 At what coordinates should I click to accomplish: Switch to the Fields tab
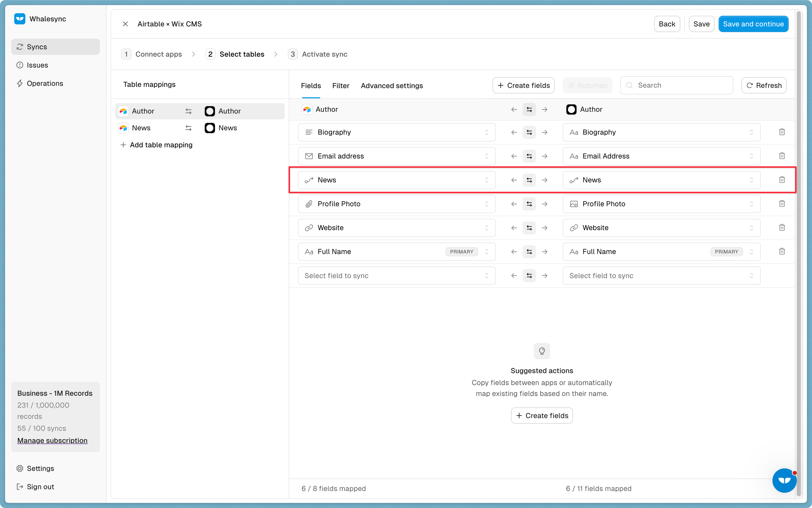pos(311,86)
